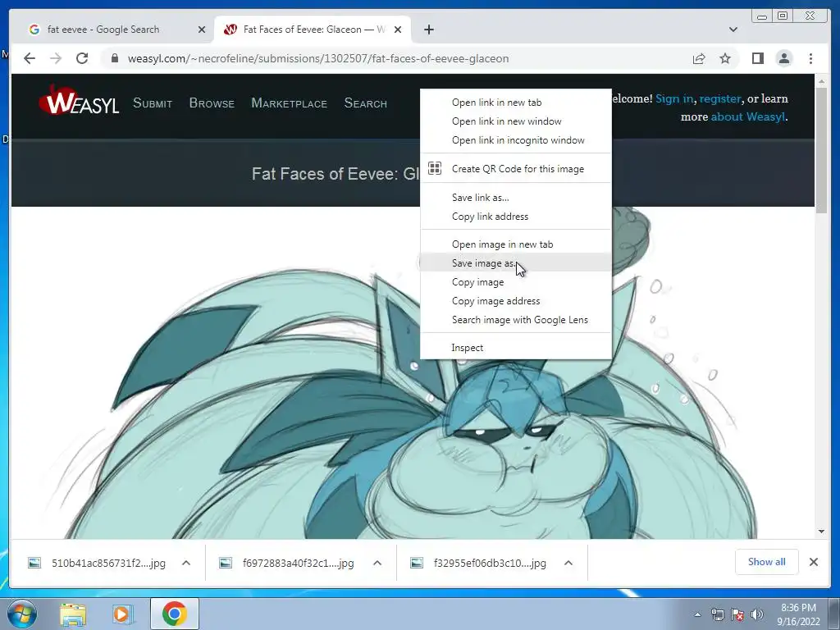
Task: Expand options for 510b41ac856731f2 download
Action: click(x=186, y=563)
